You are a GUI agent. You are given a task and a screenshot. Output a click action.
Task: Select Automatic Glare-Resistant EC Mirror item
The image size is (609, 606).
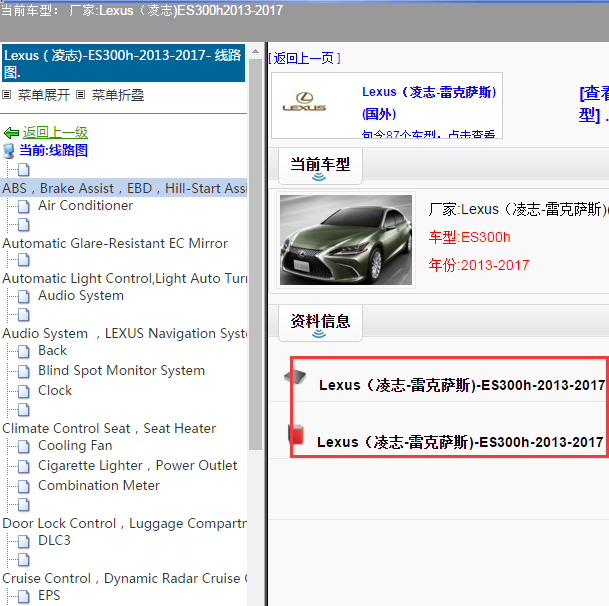coord(115,244)
